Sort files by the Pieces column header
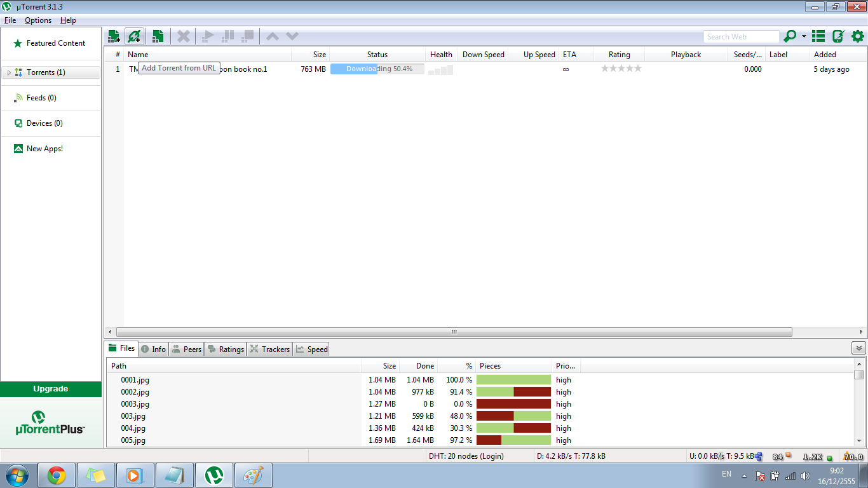The width and height of the screenshot is (868, 488). pyautogui.click(x=514, y=366)
